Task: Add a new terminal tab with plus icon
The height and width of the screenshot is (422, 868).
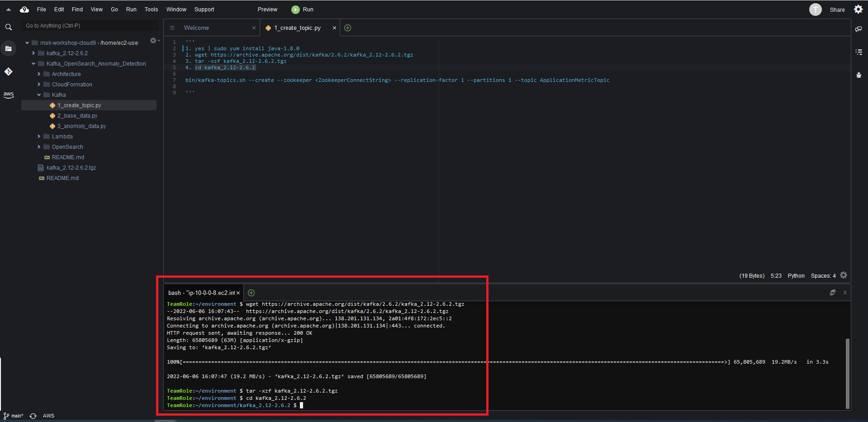Action: click(x=251, y=293)
